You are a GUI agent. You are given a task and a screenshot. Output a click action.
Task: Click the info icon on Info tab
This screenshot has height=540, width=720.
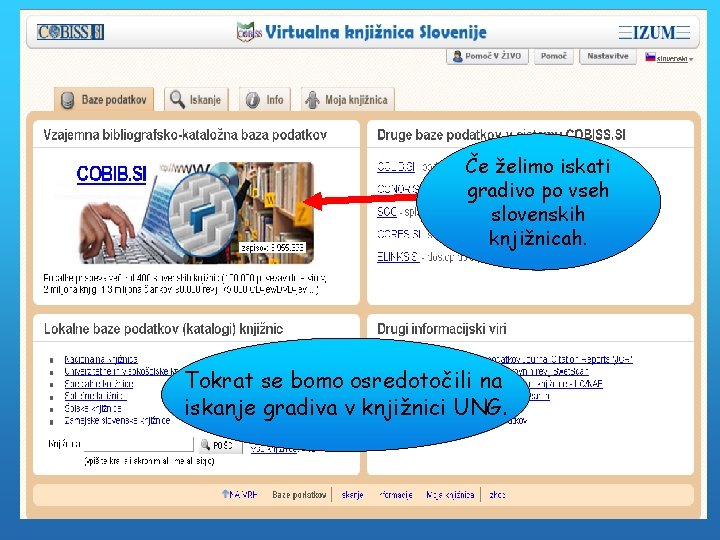tap(253, 100)
